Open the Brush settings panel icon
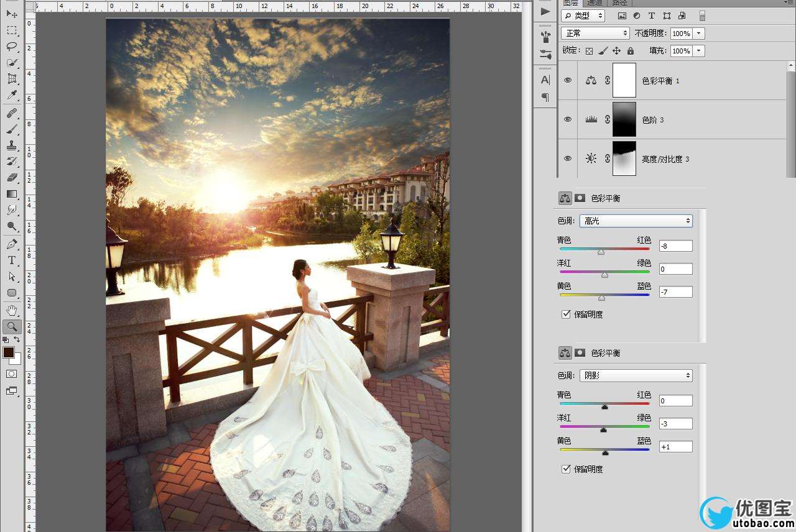 pos(545,54)
